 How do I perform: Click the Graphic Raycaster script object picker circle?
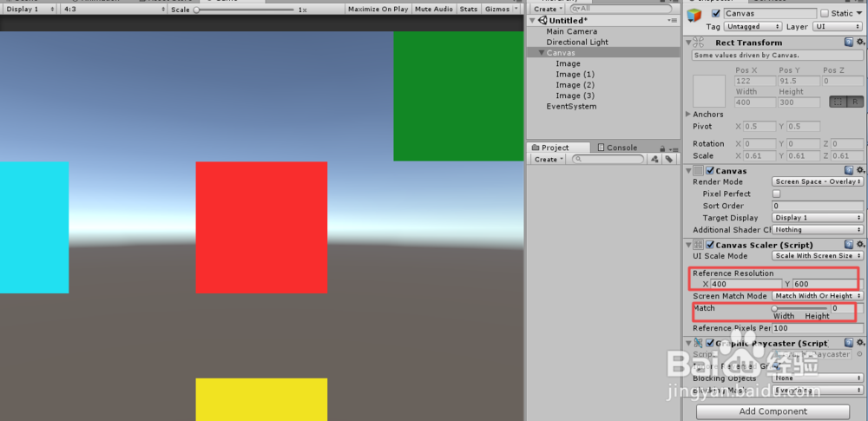coord(859,354)
